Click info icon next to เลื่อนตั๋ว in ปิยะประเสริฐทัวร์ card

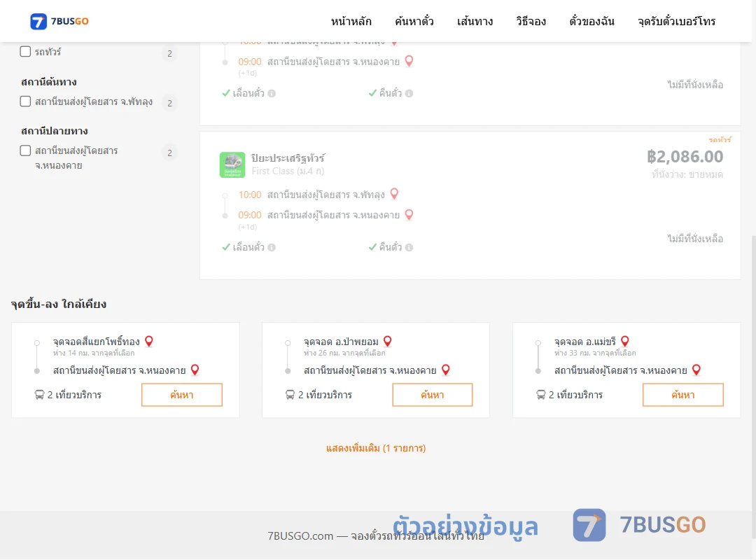pyautogui.click(x=272, y=247)
